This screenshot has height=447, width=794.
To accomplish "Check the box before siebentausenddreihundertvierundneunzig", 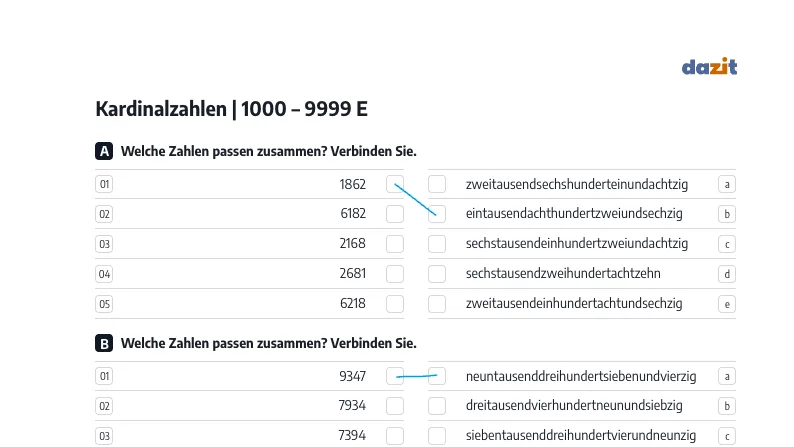I will [437, 436].
